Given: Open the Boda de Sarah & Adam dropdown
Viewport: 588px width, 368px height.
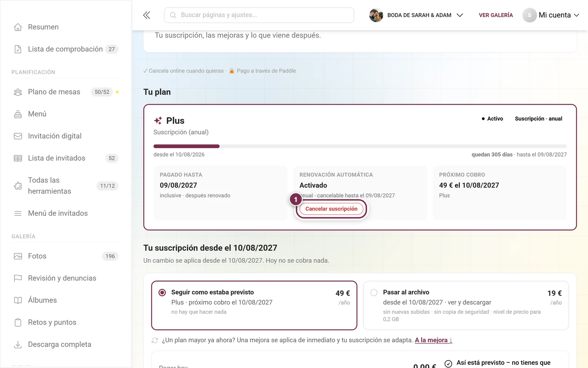Looking at the screenshot, I should pyautogui.click(x=416, y=15).
